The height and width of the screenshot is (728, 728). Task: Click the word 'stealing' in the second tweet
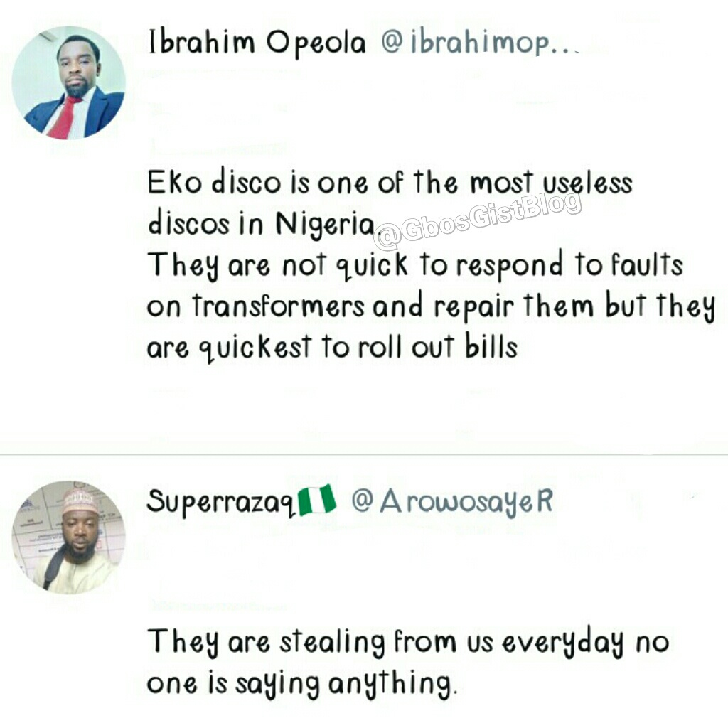(332, 643)
